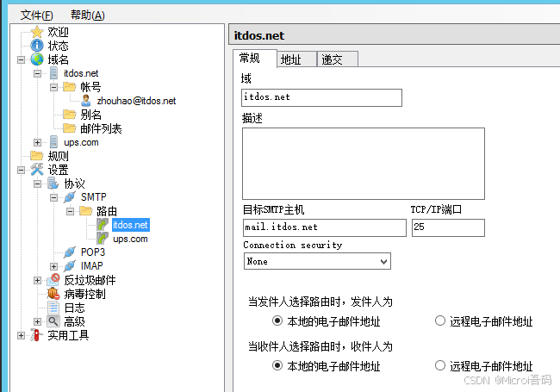Click the document icon next to 日志
Image resolution: width=560 pixels, height=392 pixels.
click(53, 308)
